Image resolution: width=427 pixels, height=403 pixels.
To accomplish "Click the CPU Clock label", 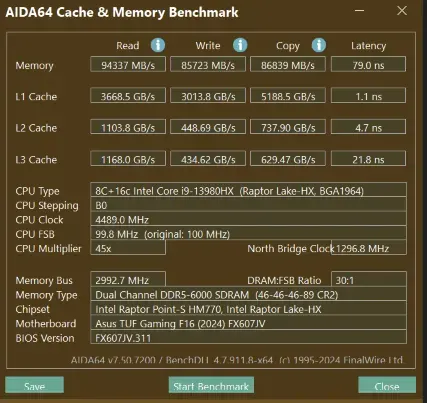I will point(39,220).
